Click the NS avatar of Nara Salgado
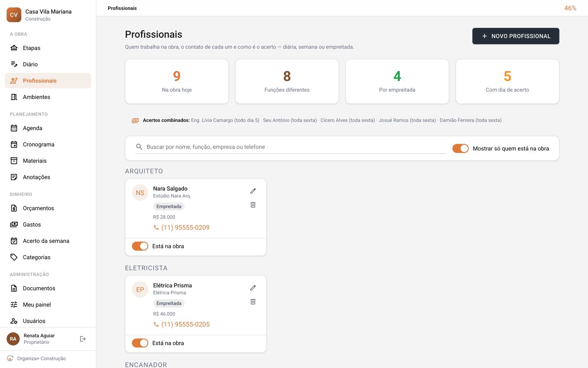588x368 pixels. tap(140, 193)
